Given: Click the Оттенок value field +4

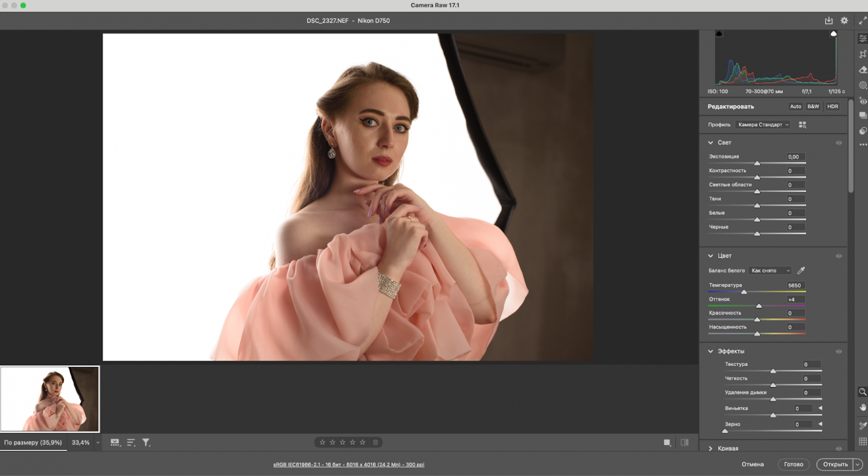Looking at the screenshot, I should 796,299.
